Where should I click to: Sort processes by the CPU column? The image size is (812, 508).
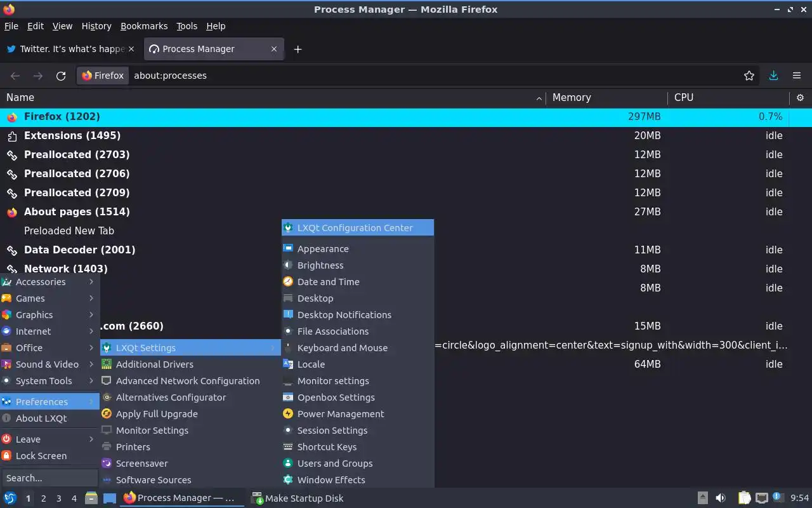[728, 98]
